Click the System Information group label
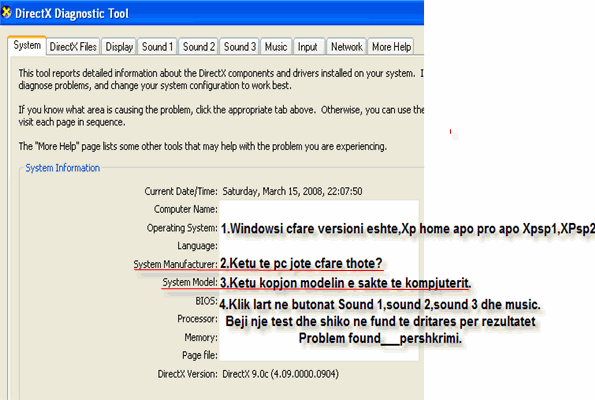 coord(63,168)
